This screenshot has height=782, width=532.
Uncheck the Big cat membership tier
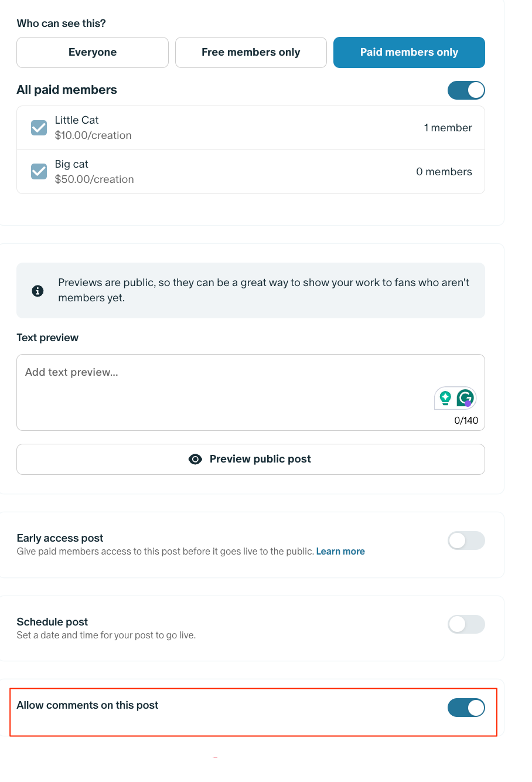coord(38,171)
